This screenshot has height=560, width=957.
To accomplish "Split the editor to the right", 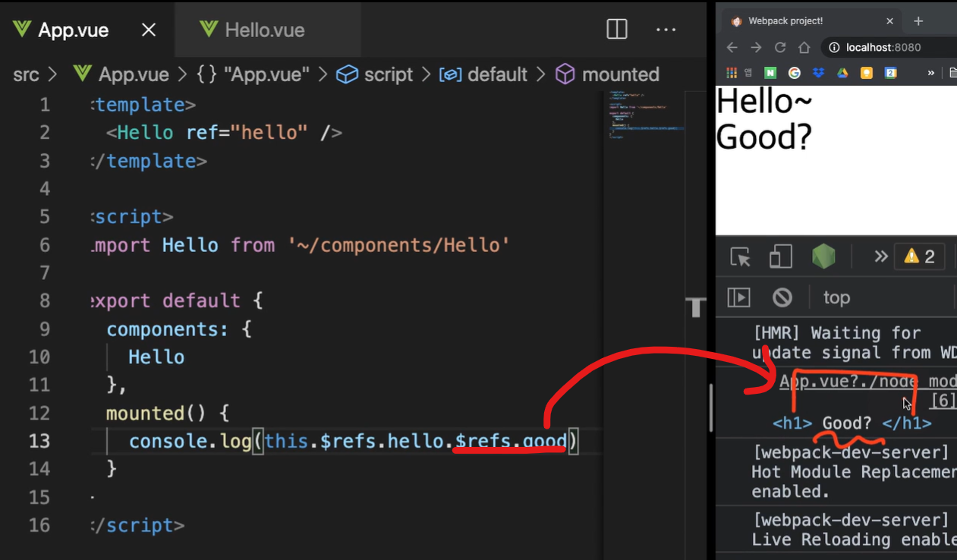I will (617, 30).
